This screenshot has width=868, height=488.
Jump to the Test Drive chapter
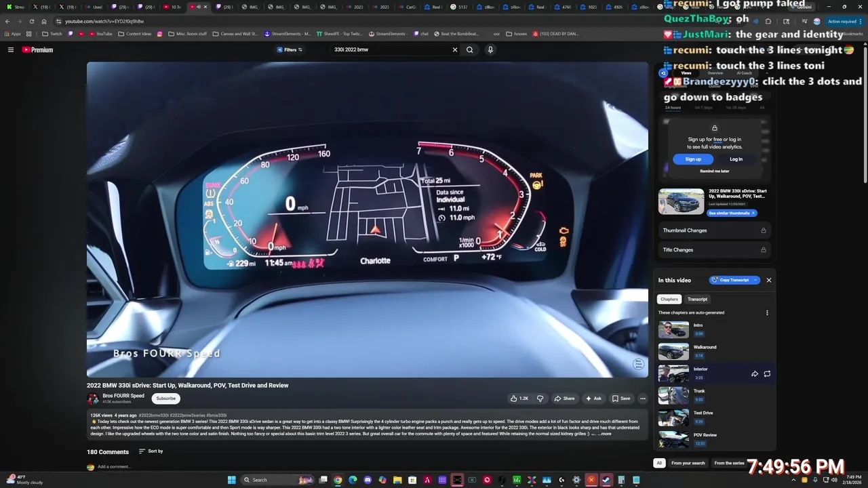[714, 417]
